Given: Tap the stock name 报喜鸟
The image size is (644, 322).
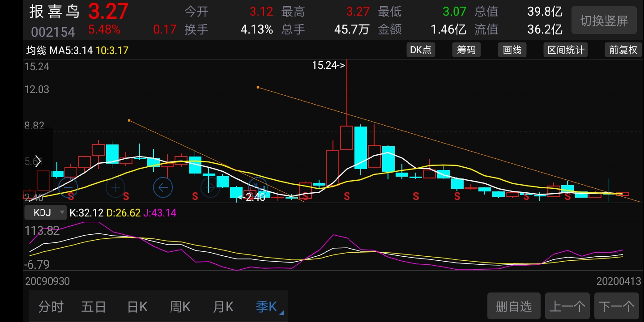Looking at the screenshot, I should coord(55,12).
